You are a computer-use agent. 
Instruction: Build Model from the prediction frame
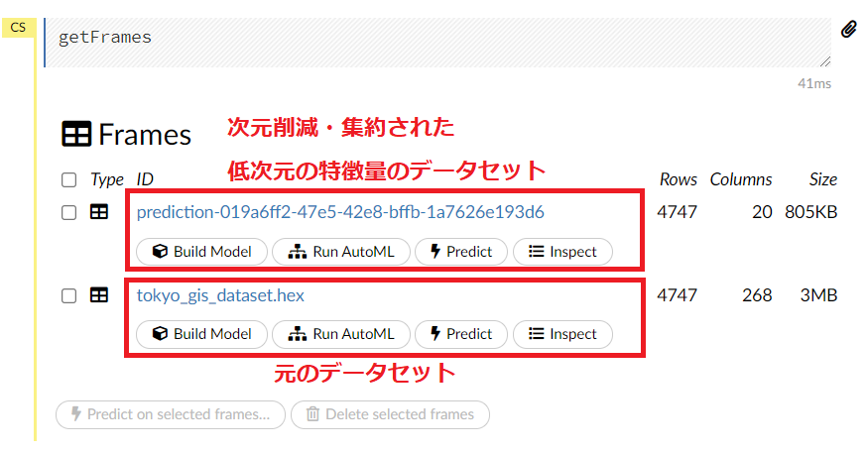coord(201,252)
